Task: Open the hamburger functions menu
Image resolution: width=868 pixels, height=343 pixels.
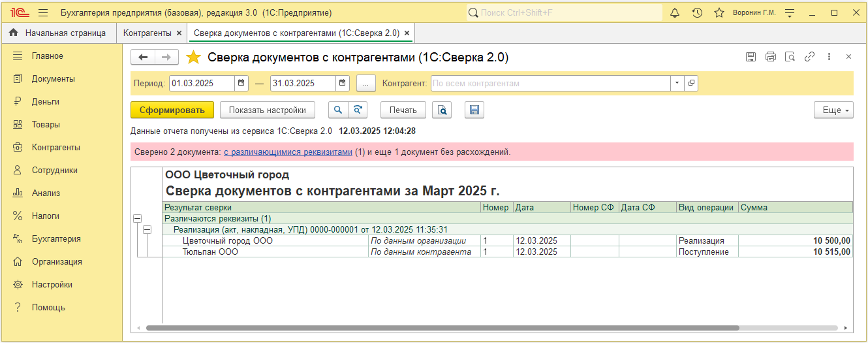Action: pyautogui.click(x=43, y=12)
